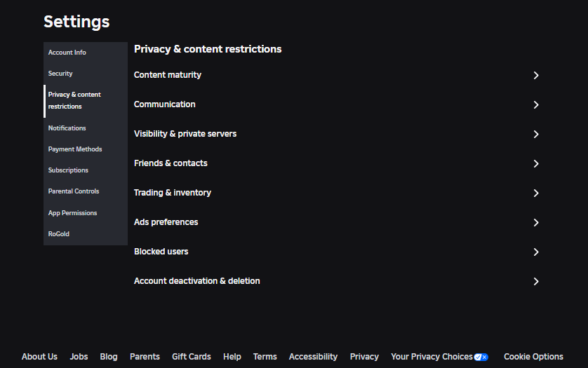Select Parental Controls in sidebar
The width and height of the screenshot is (588, 368).
(74, 191)
